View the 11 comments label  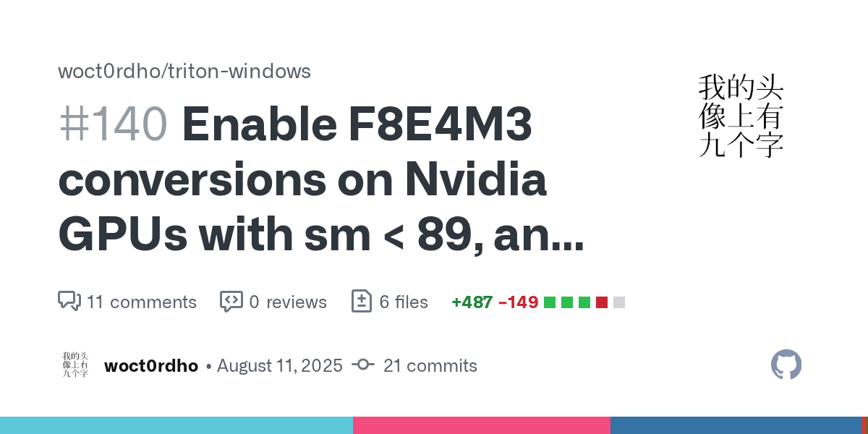141,302
